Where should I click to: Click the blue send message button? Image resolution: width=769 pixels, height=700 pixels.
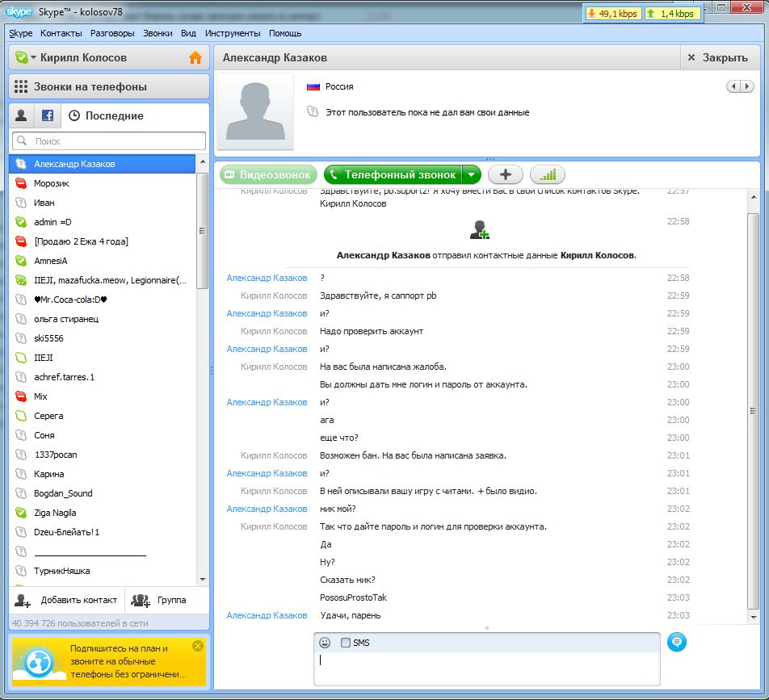point(677,642)
